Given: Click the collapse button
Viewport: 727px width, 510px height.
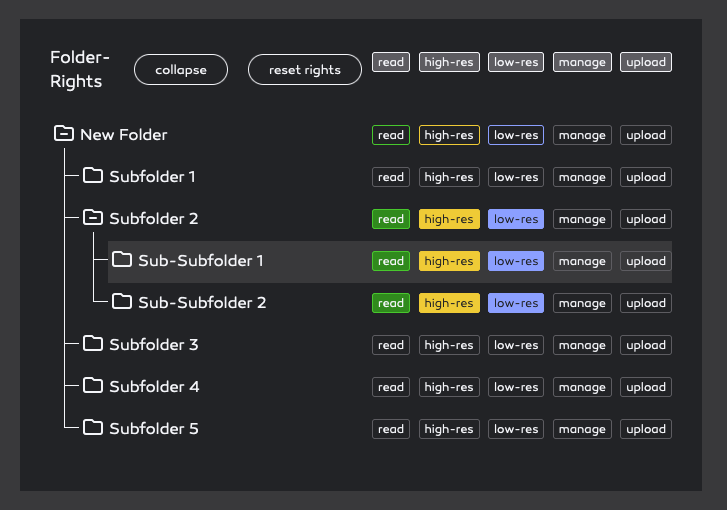Looking at the screenshot, I should point(181,70).
